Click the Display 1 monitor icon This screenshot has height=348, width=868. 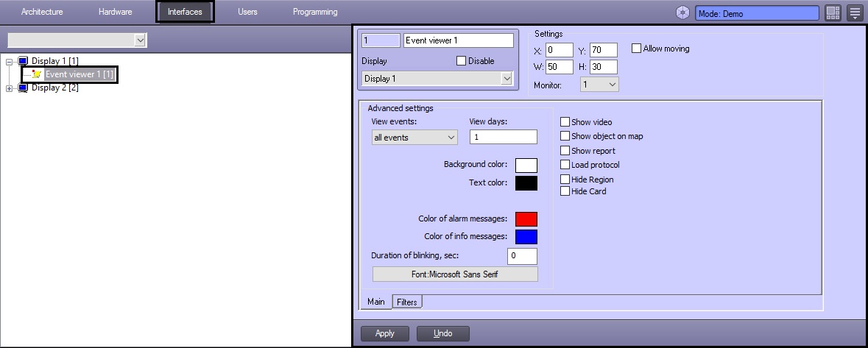pos(23,61)
